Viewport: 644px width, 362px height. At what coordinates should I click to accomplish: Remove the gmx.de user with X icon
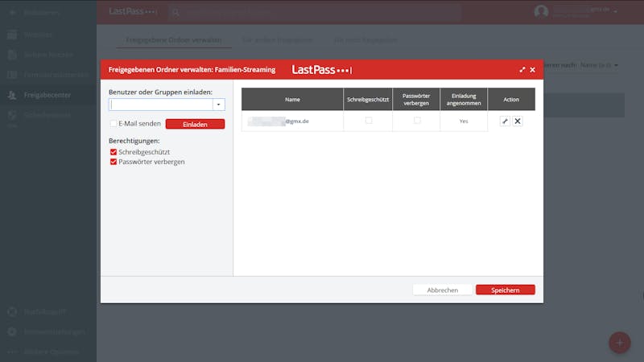pyautogui.click(x=518, y=121)
